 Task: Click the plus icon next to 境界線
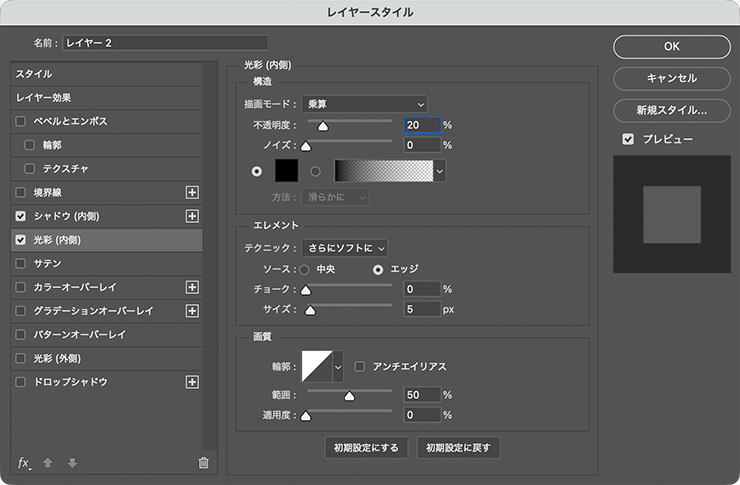pos(193,192)
